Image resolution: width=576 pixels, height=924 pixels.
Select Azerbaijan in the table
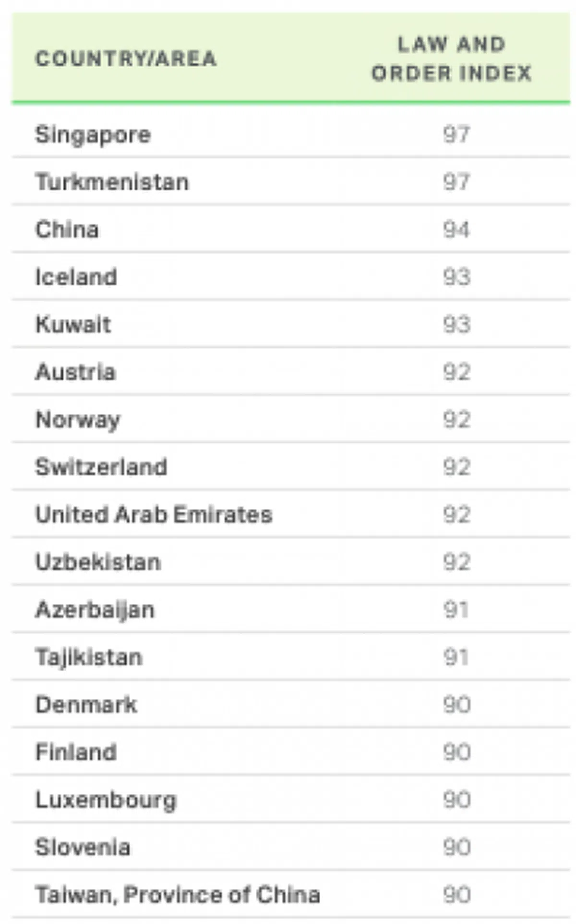95,610
